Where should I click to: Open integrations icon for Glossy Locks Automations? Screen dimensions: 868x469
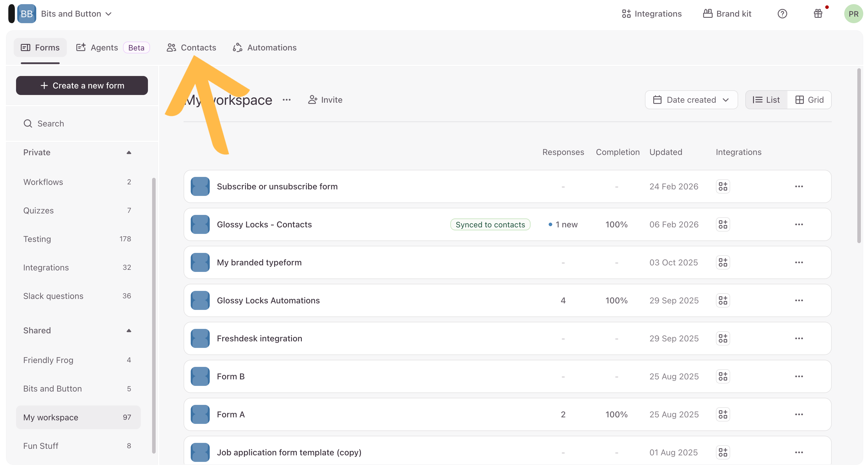click(723, 300)
